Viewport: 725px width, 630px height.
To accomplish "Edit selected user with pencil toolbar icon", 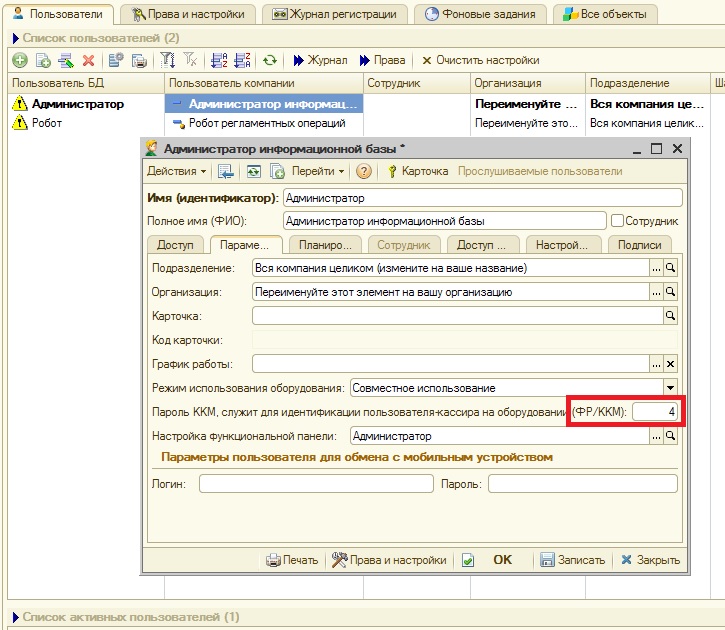I will [x=66, y=60].
